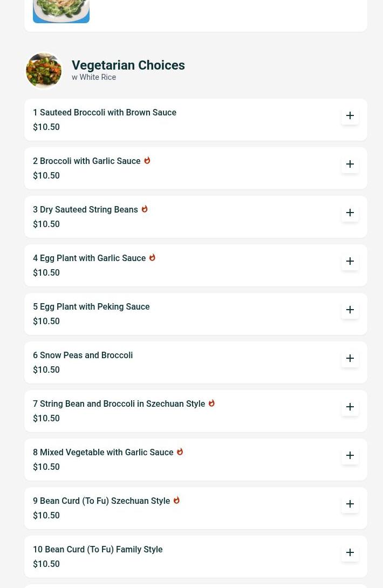Add Bean Curd Family Style with plus

[x=350, y=552]
